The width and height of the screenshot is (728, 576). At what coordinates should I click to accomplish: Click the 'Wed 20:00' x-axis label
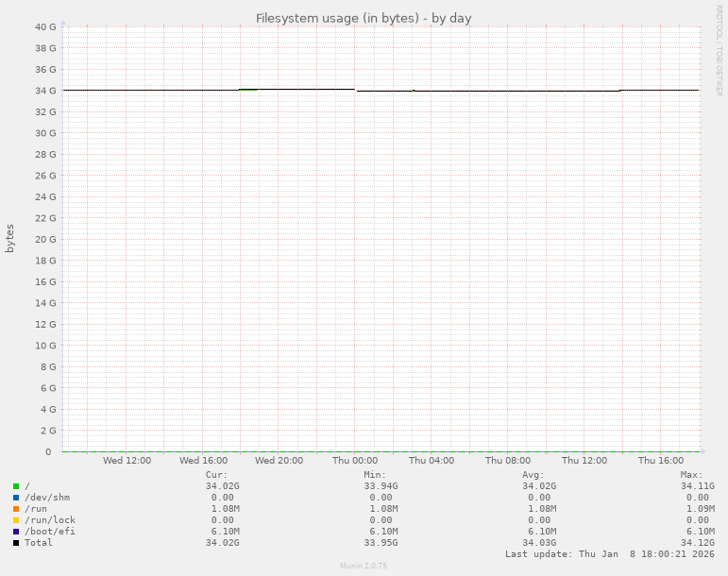(279, 461)
